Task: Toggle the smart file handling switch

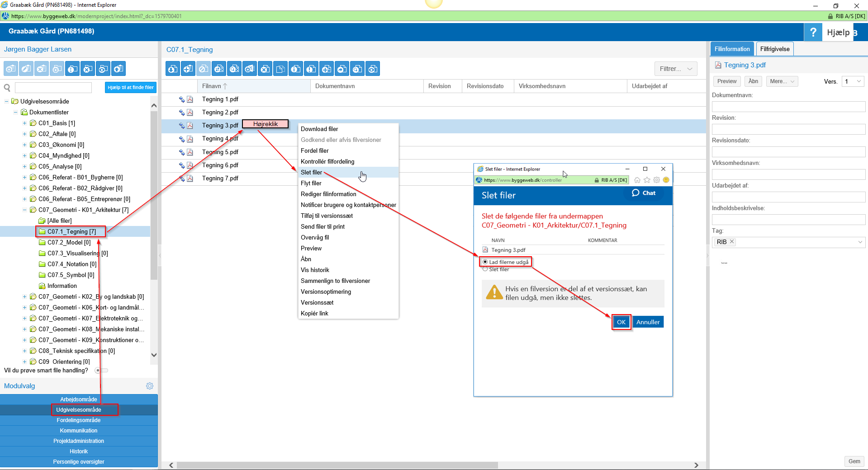Action: (x=101, y=371)
